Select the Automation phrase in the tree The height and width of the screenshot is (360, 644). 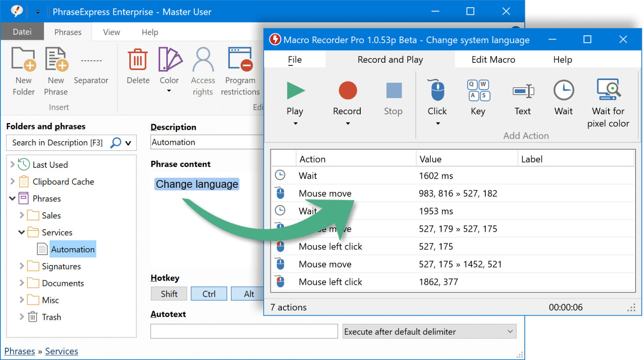point(73,249)
